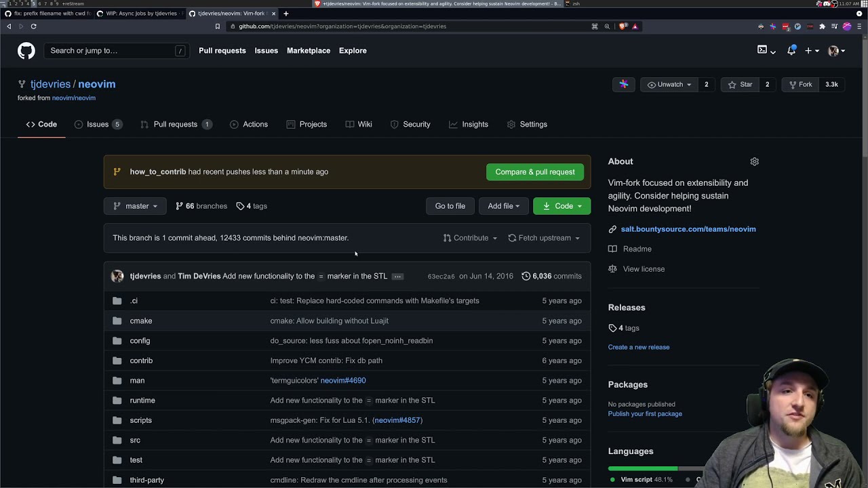
Task: Open the Insights tab
Action: pyautogui.click(x=469, y=124)
